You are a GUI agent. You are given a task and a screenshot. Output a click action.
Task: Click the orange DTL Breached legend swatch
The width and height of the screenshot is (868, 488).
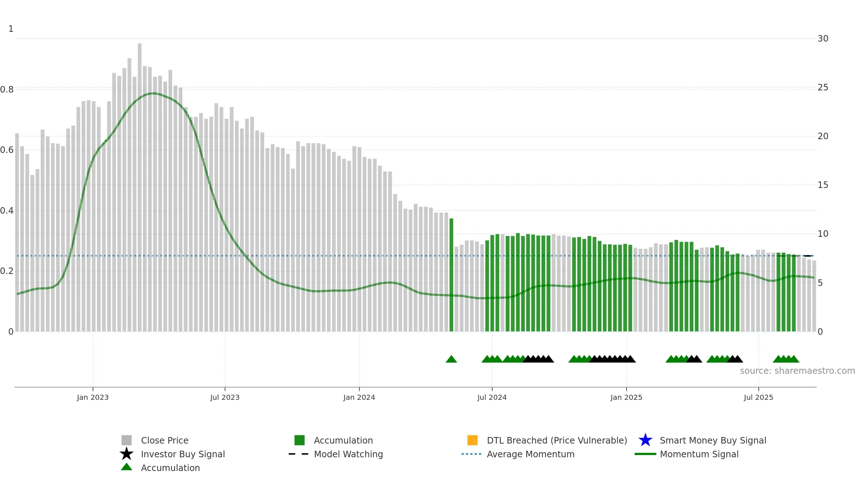click(x=472, y=440)
